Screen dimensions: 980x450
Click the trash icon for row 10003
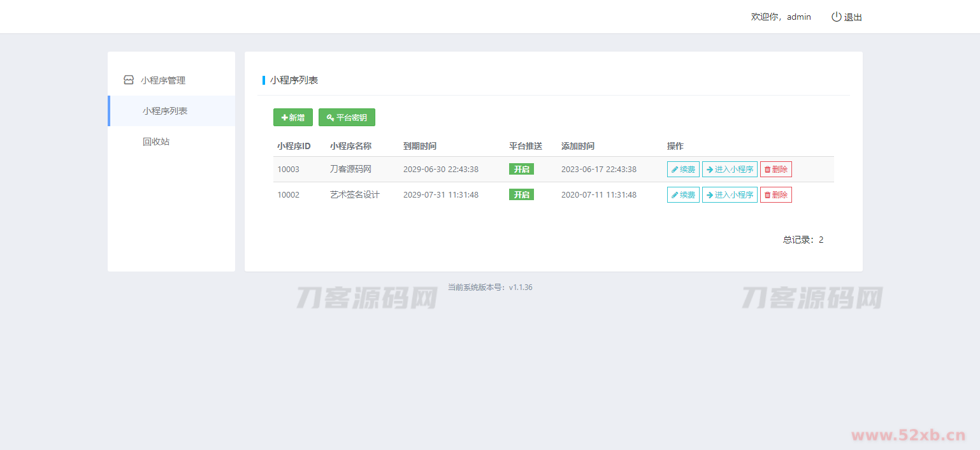click(767, 170)
